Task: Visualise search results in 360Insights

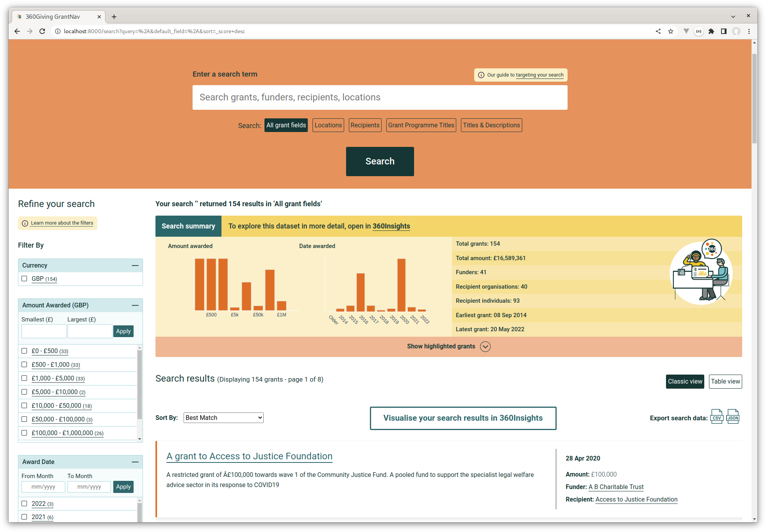Action: pyautogui.click(x=463, y=418)
